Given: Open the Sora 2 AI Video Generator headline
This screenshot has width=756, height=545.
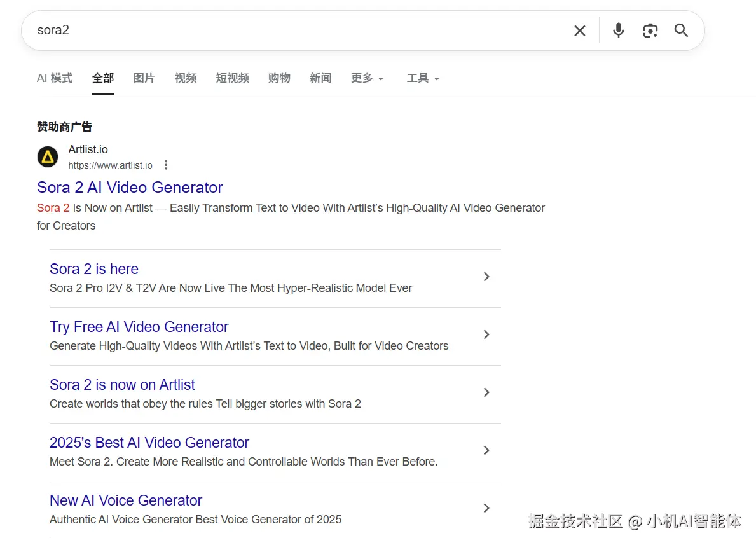Looking at the screenshot, I should 130,187.
